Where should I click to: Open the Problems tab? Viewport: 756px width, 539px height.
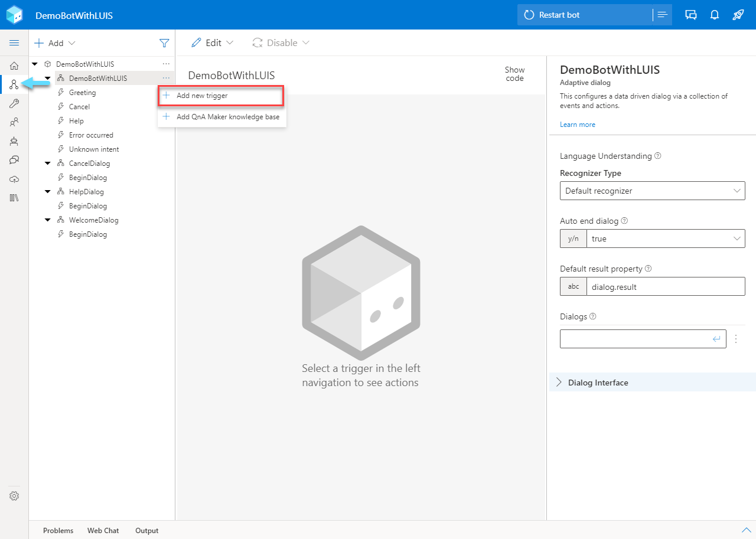[58, 531]
